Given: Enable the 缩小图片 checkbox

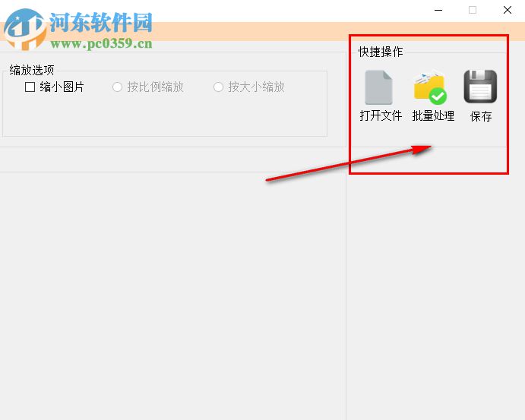Looking at the screenshot, I should (30, 87).
